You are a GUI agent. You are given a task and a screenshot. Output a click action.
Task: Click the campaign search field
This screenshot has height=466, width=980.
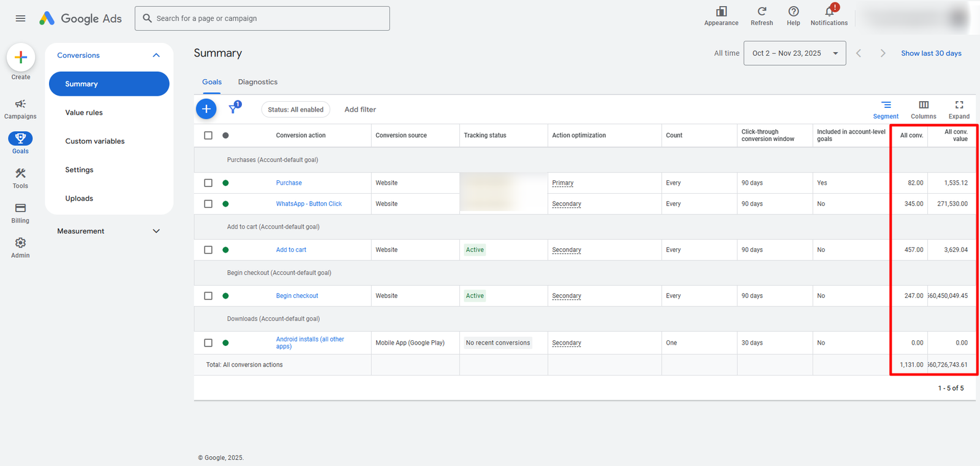pyautogui.click(x=262, y=18)
